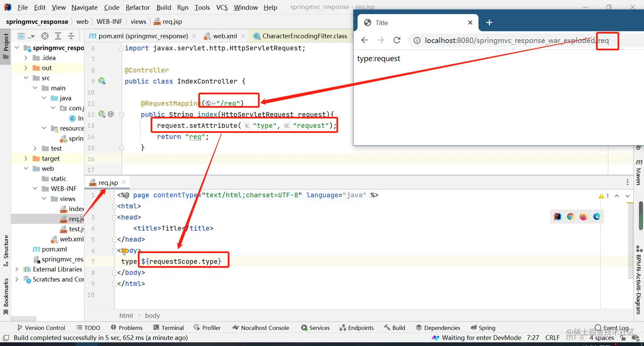The height and width of the screenshot is (346, 644).
Task: Collapse the WEB-INF folder arrow in project tree
Action: pos(35,189)
